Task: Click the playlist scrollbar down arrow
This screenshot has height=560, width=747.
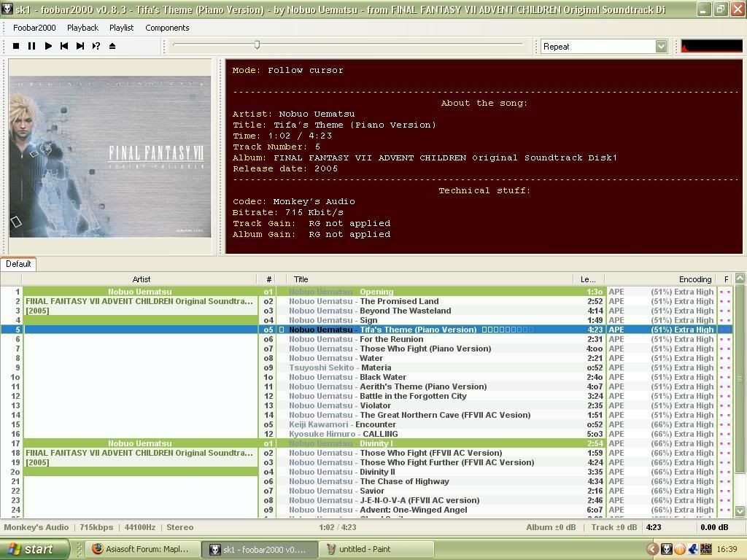Action: click(740, 511)
